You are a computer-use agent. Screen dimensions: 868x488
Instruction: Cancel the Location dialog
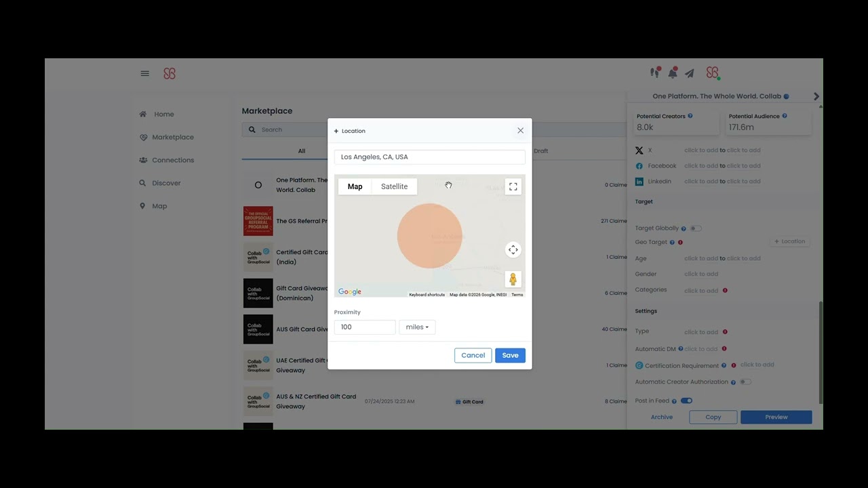[473, 355]
